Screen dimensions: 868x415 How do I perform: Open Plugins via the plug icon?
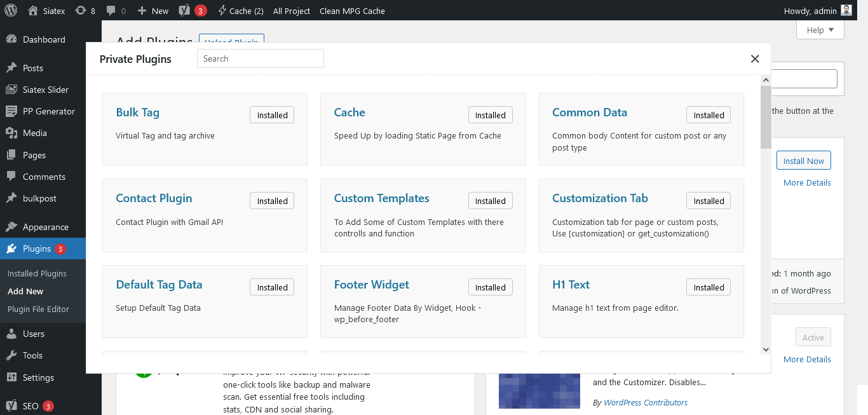click(x=13, y=248)
